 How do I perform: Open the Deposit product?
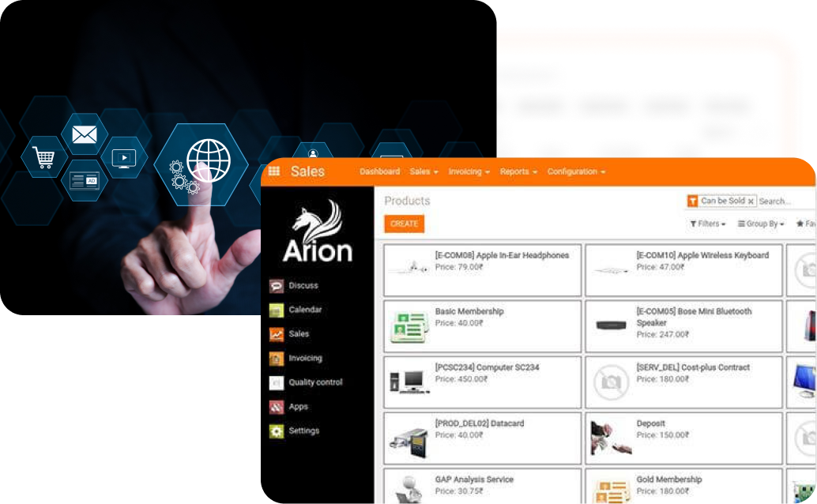pyautogui.click(x=683, y=438)
